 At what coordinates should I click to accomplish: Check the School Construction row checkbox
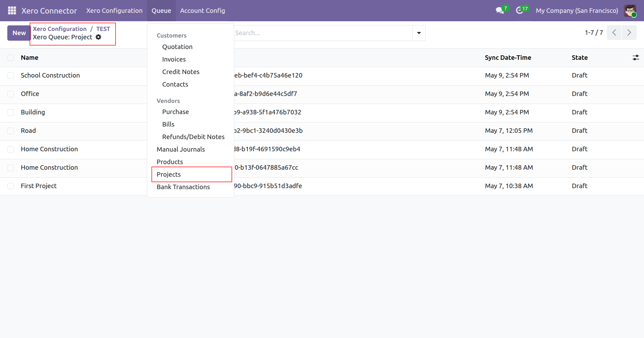pos(11,75)
